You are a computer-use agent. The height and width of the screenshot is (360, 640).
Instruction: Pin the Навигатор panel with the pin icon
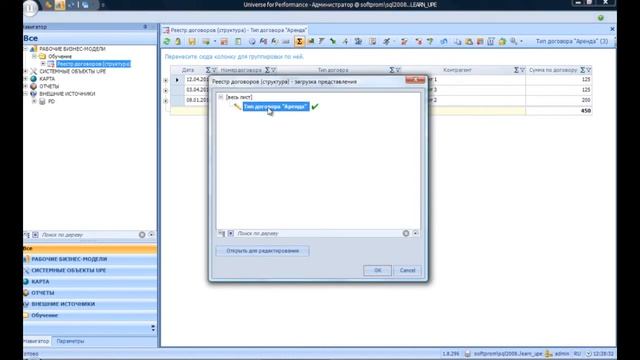click(145, 27)
